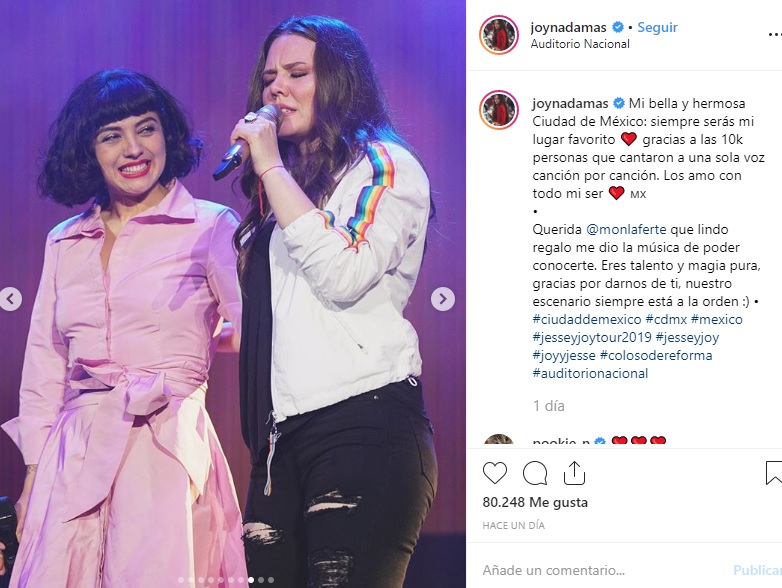The height and width of the screenshot is (588, 782).
Task: Follow joynadamas with the Seguir button
Action: [657, 27]
